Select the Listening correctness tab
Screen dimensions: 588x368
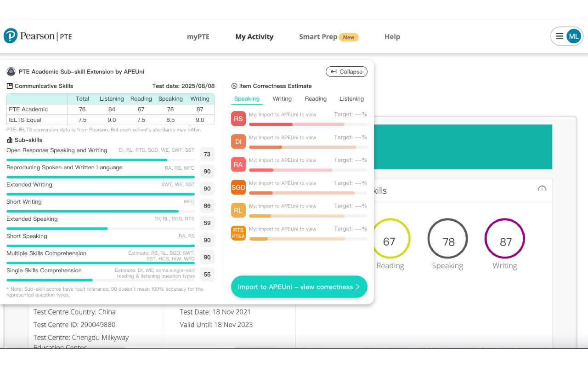(351, 99)
